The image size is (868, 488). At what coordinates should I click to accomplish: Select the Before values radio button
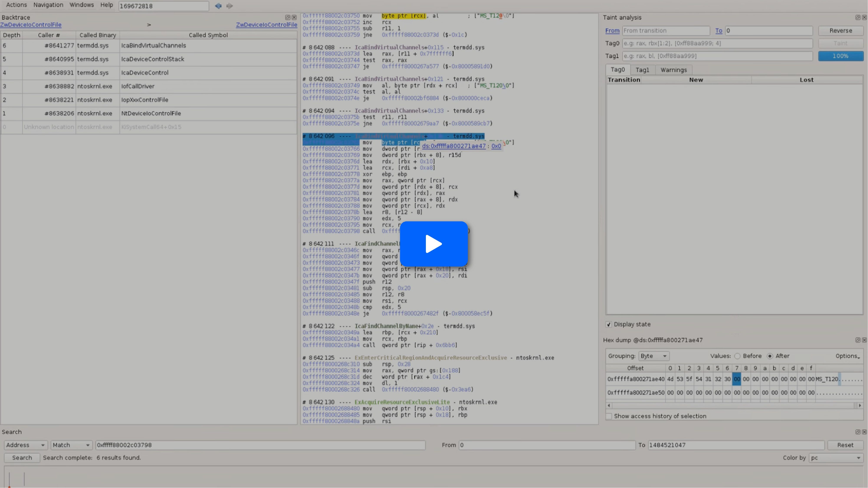point(737,356)
